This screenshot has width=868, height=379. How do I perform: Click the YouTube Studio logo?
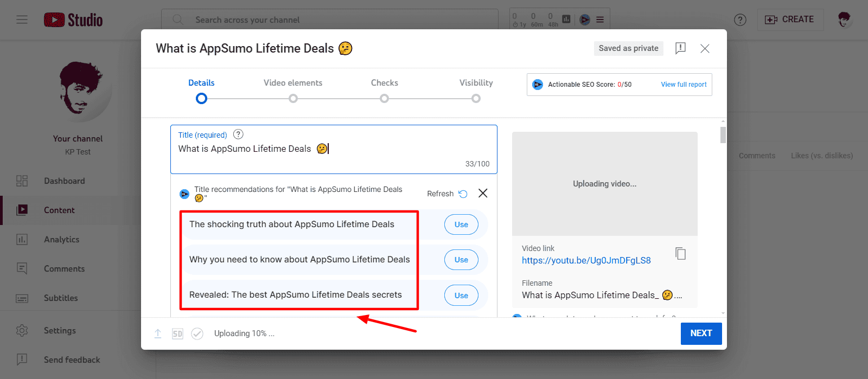coord(73,20)
